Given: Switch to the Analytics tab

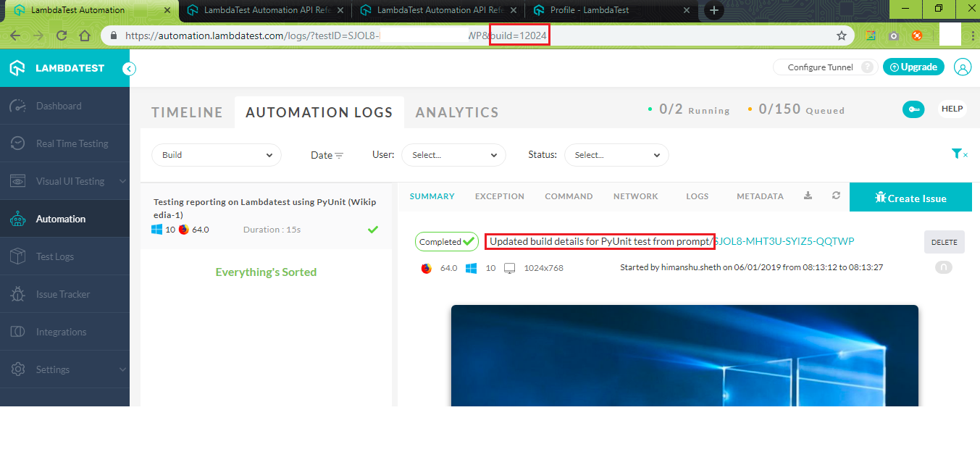Looking at the screenshot, I should click(457, 112).
